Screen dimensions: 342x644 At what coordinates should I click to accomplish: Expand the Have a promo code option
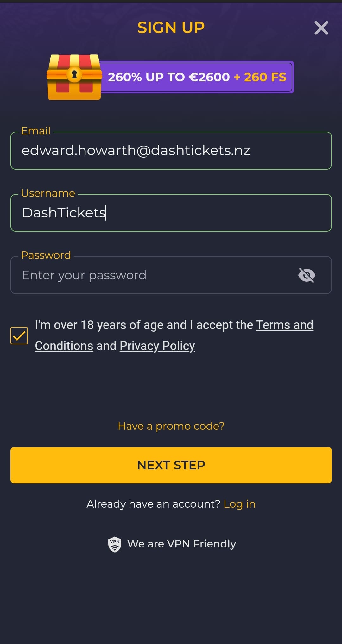pos(171,426)
